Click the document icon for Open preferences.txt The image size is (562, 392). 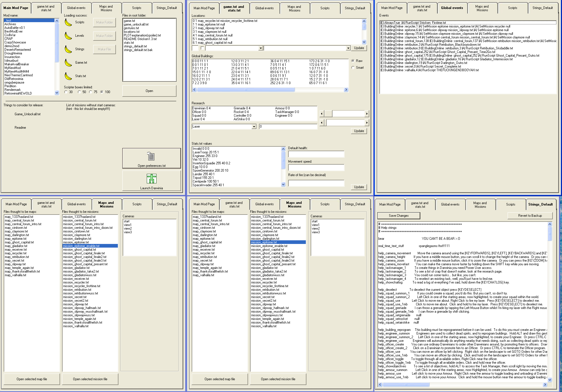coord(151,156)
